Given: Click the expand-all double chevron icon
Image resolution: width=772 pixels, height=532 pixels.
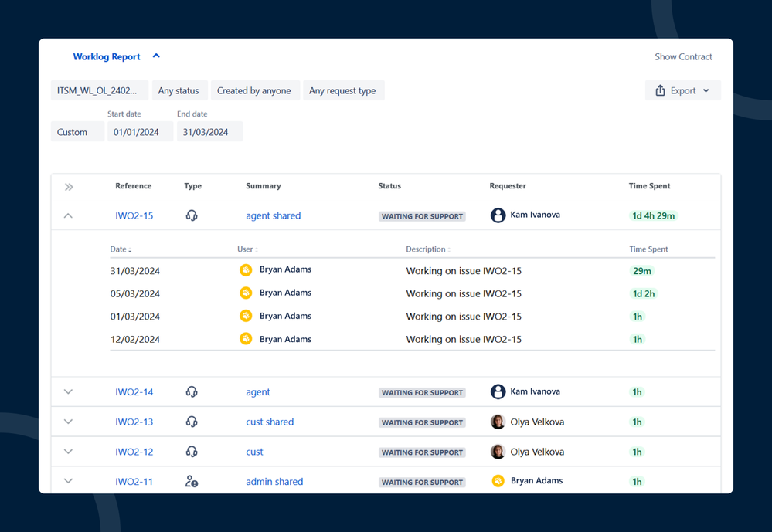Looking at the screenshot, I should point(69,187).
